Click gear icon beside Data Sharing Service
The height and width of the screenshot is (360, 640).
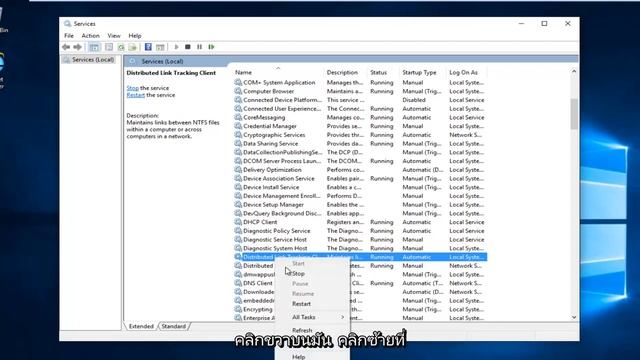[x=238, y=144]
